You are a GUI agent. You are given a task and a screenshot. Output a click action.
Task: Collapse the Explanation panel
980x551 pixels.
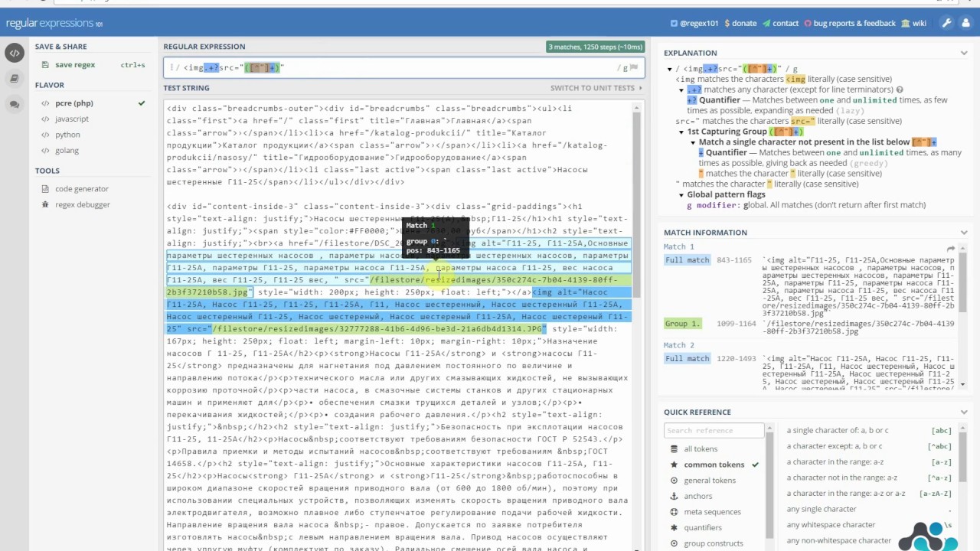tap(964, 53)
